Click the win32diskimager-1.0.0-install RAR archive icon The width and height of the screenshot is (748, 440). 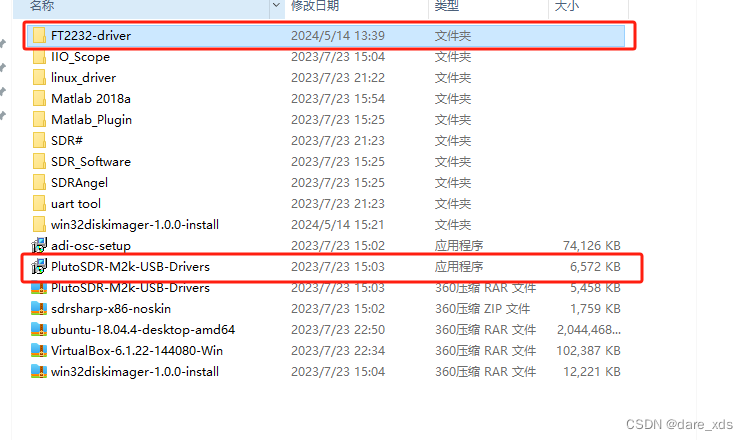[39, 372]
